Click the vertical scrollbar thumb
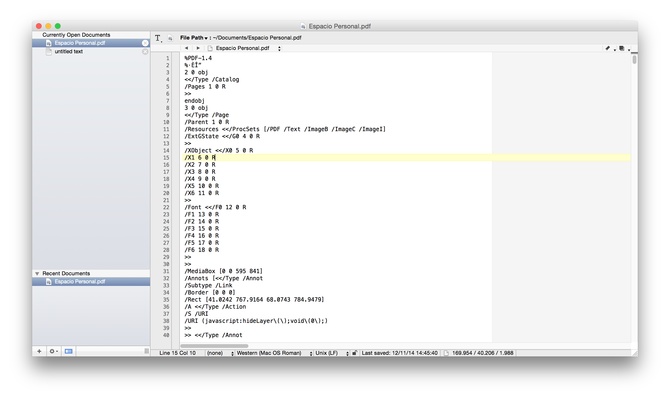This screenshot has height=400, width=670. pyautogui.click(x=635, y=60)
